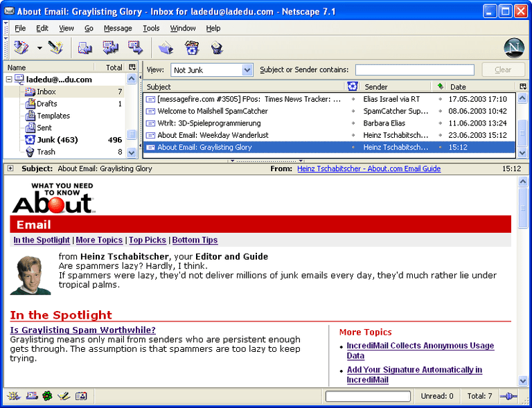Click the Netscape logo throbber
Image resolution: width=532 pixels, height=408 pixels.
[x=514, y=48]
